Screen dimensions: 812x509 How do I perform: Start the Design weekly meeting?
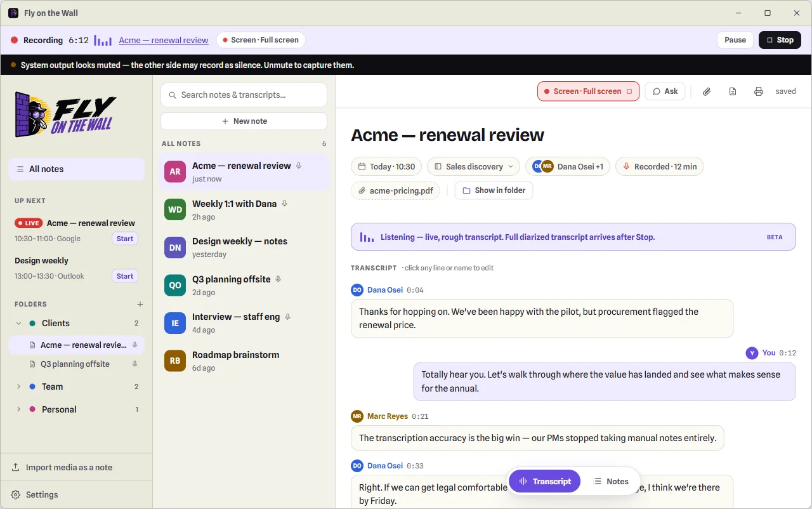125,276
